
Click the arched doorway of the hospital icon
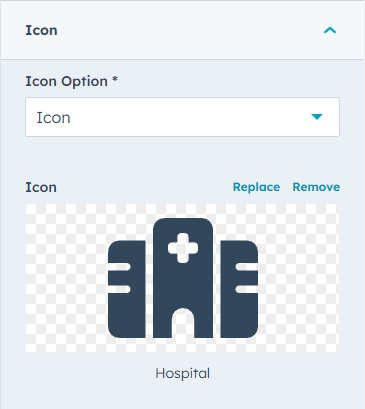(183, 323)
